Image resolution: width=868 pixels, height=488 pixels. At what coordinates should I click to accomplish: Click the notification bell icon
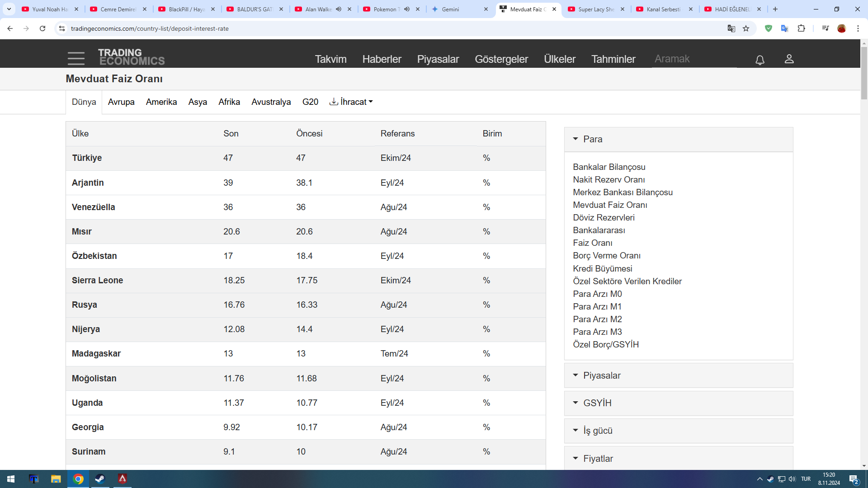pos(760,60)
